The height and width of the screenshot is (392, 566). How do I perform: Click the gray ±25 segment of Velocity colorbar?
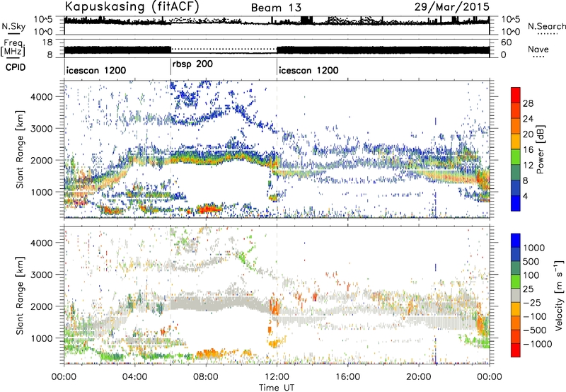516,296
